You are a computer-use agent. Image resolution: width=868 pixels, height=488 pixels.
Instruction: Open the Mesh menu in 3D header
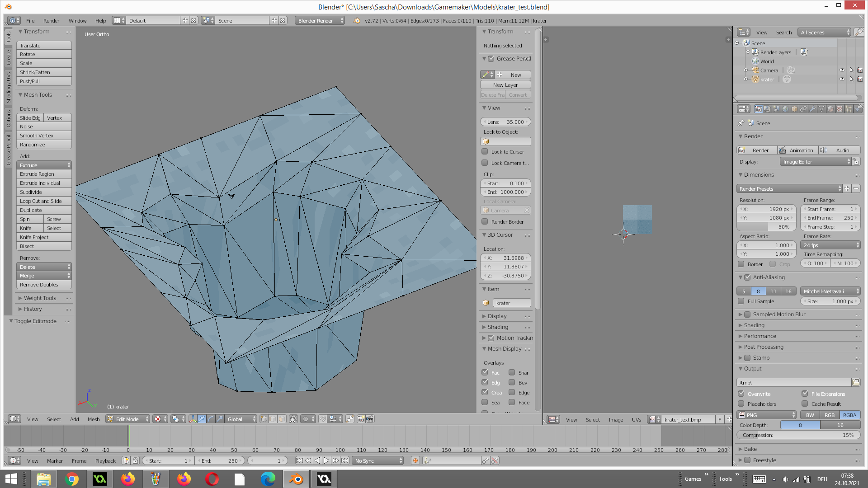tap(94, 419)
